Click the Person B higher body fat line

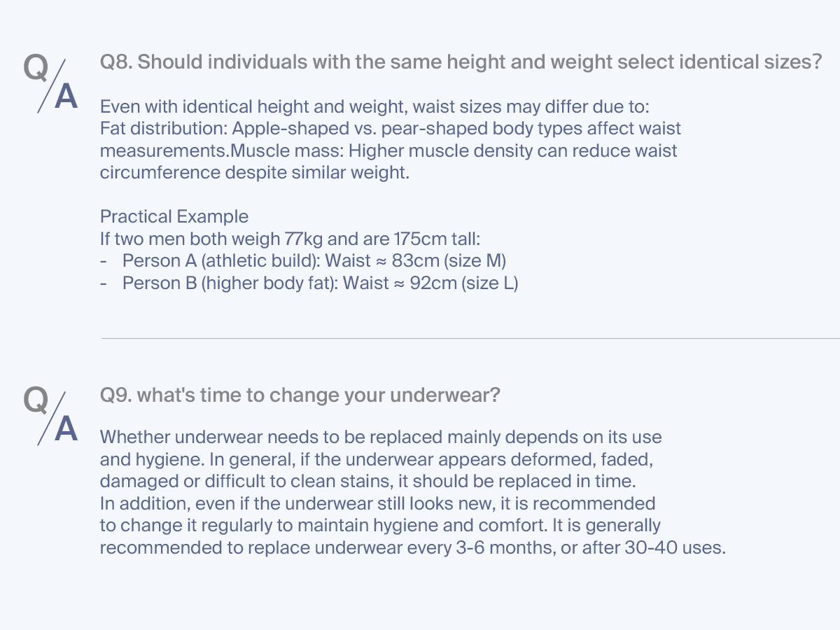[320, 283]
